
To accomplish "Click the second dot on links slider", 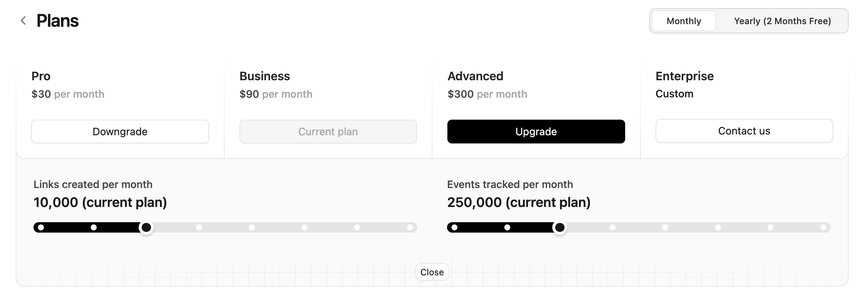I will click(94, 227).
